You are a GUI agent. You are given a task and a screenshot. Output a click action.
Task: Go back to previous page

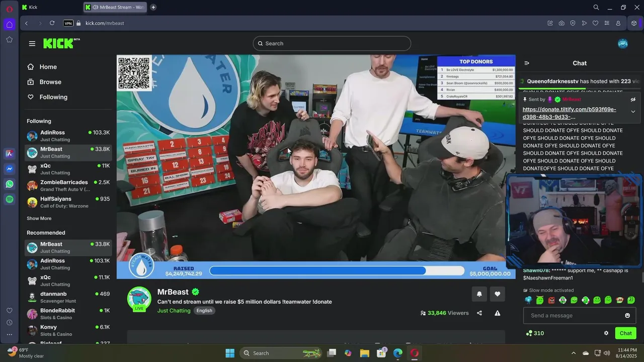coord(26,23)
